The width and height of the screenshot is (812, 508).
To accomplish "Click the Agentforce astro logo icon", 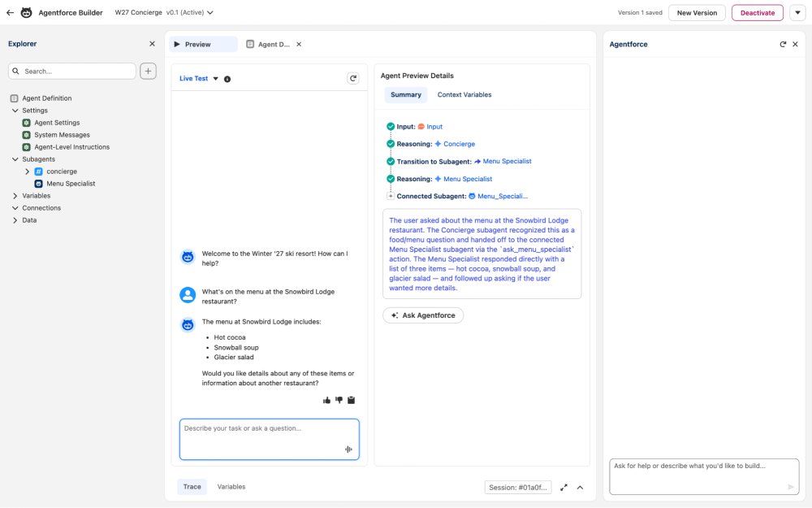I will 27,12.
